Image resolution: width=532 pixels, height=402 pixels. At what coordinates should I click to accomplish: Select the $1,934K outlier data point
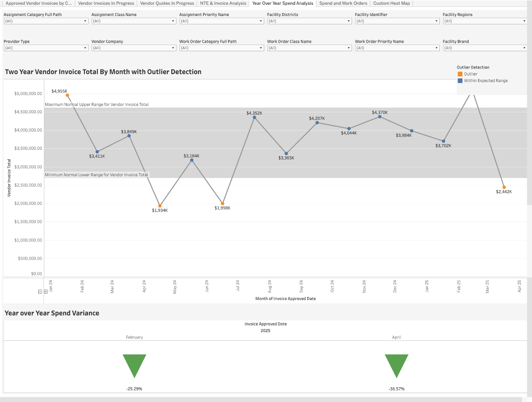click(x=160, y=206)
